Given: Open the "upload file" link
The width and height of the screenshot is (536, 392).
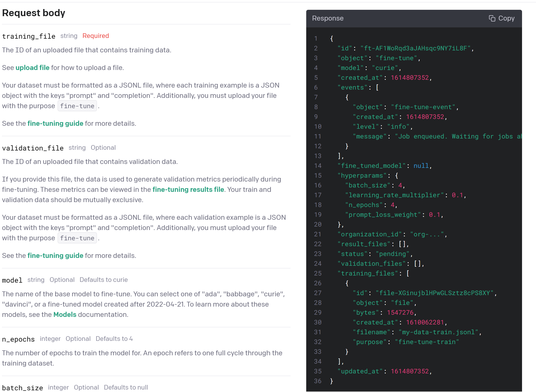Looking at the screenshot, I should point(32,68).
